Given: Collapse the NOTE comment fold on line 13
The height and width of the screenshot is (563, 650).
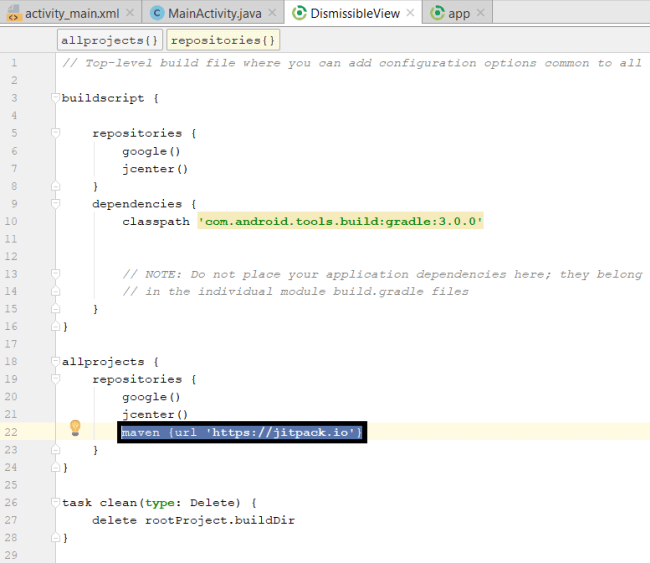Looking at the screenshot, I should (x=55, y=274).
